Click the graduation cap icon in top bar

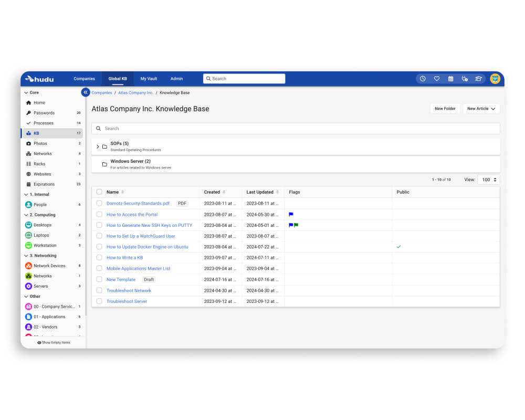[x=478, y=79]
